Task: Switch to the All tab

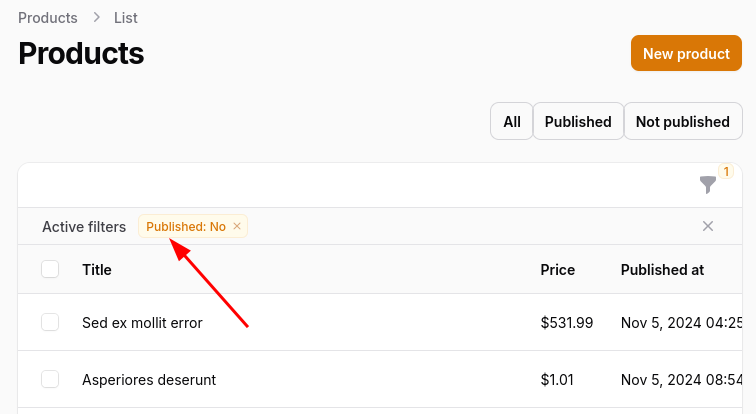Action: (512, 122)
